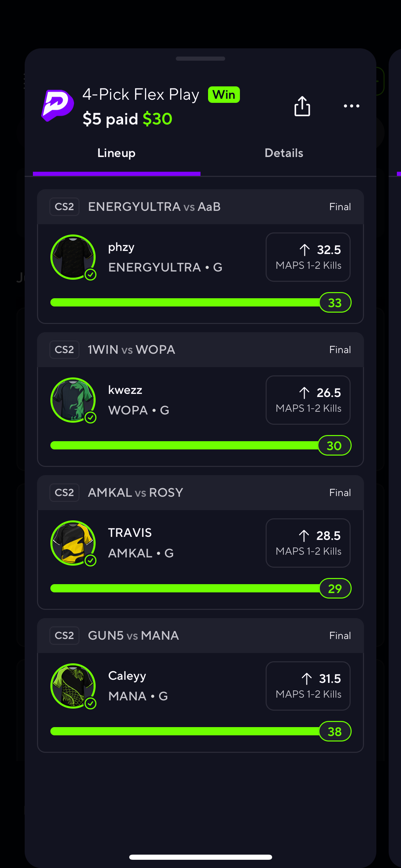Tap TRAVIS's yellow jersey avatar
The image size is (401, 868).
73,543
